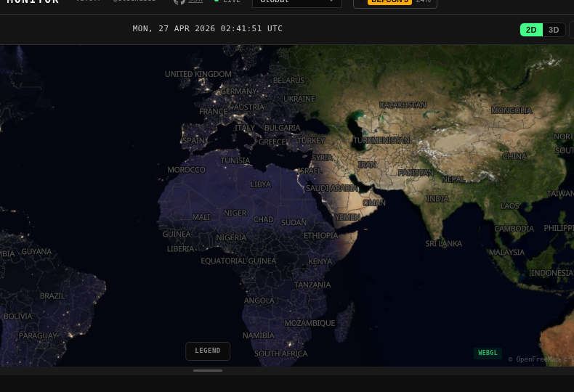
Task: Click the FRANCE country label
Action: click(x=214, y=112)
